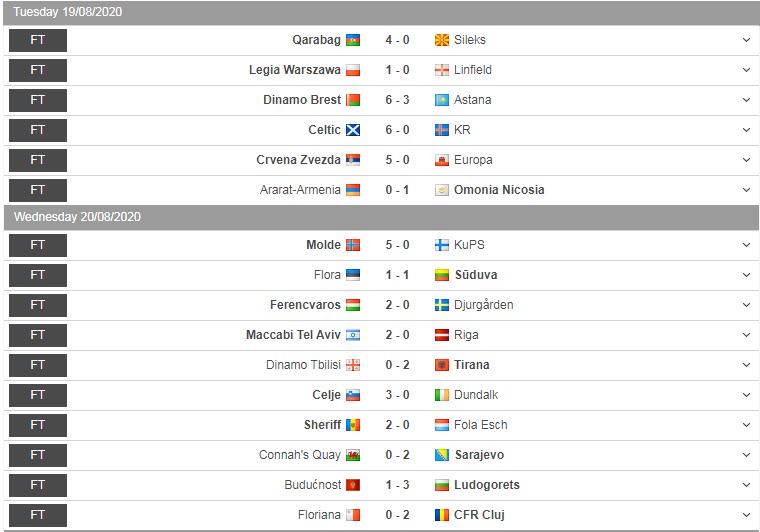Click the Finland flag beside KuPS
Viewport: 760px width, 532px height.
point(442,245)
